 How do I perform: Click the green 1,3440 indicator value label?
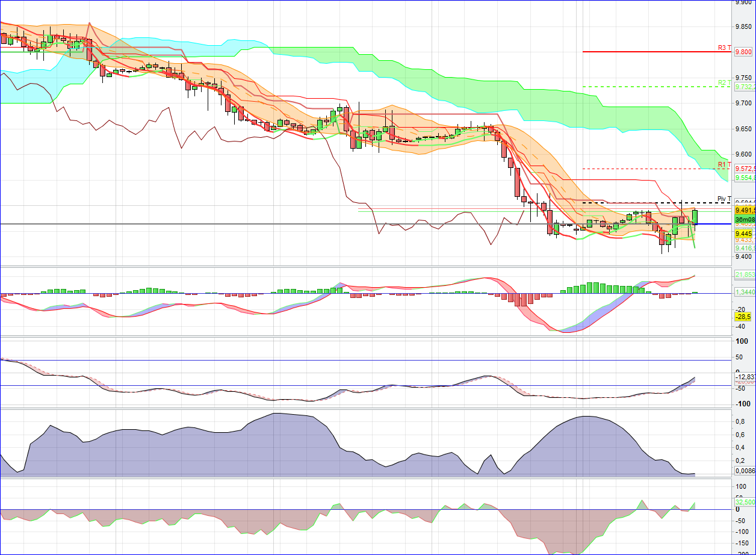745,291
